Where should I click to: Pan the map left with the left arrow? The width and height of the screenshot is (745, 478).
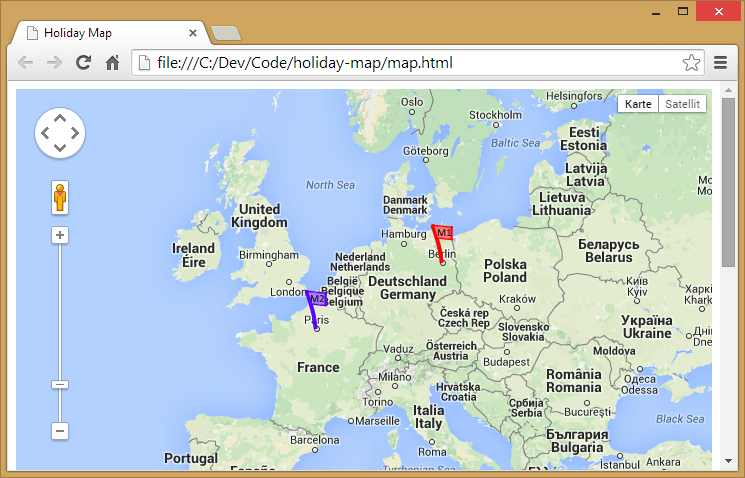click(x=45, y=133)
